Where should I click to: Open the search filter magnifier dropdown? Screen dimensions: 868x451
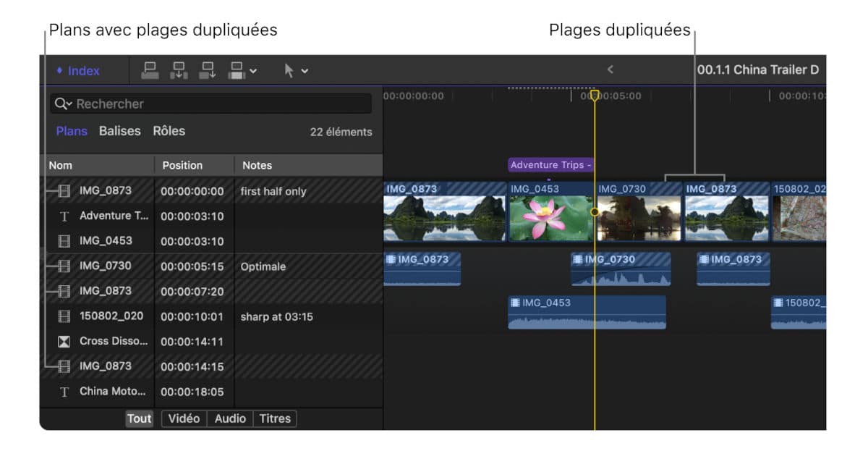pos(64,104)
